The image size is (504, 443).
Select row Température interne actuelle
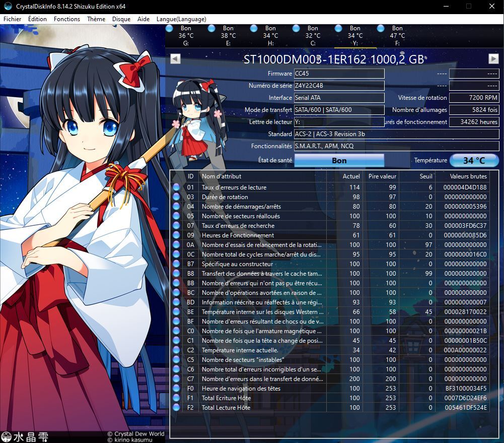(330, 350)
